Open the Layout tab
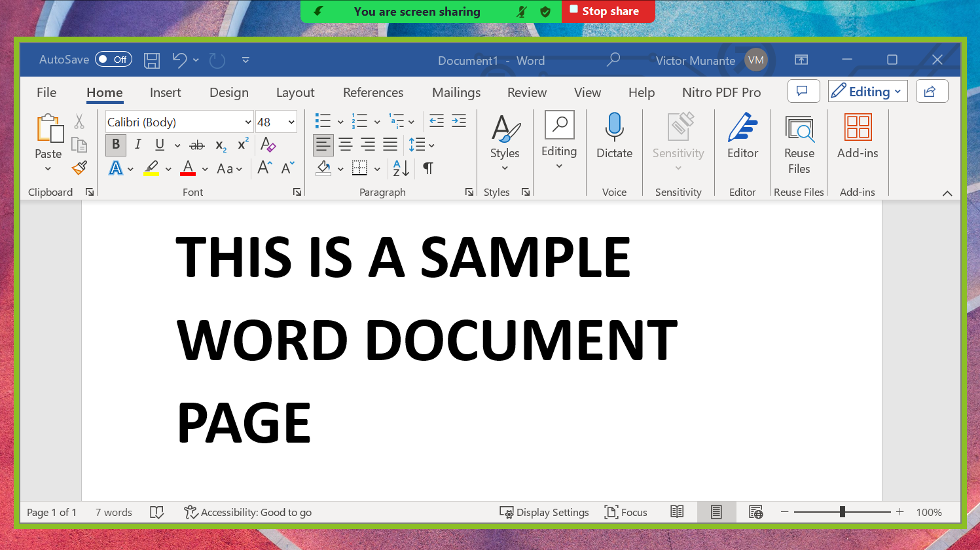The image size is (980, 550). [x=295, y=92]
